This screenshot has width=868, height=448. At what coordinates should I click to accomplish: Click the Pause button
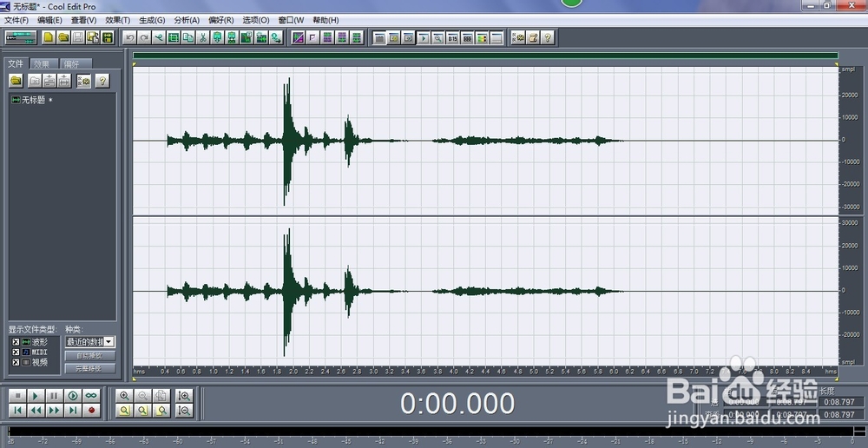coord(54,396)
